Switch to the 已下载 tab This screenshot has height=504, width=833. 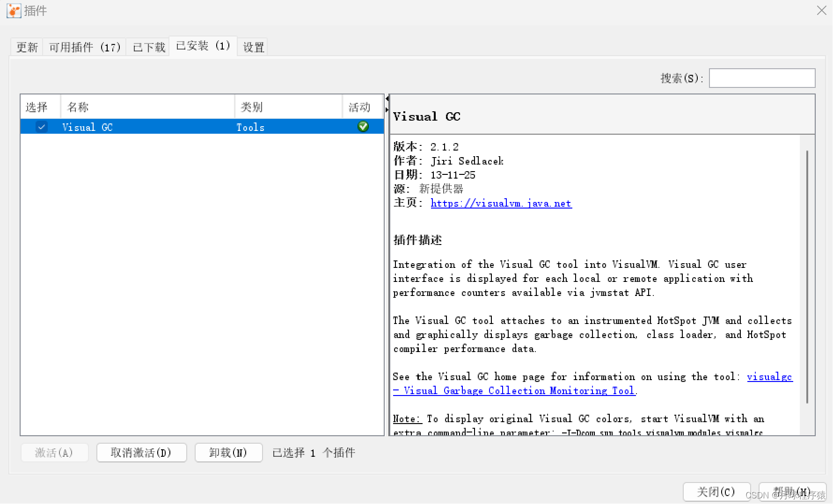[148, 47]
